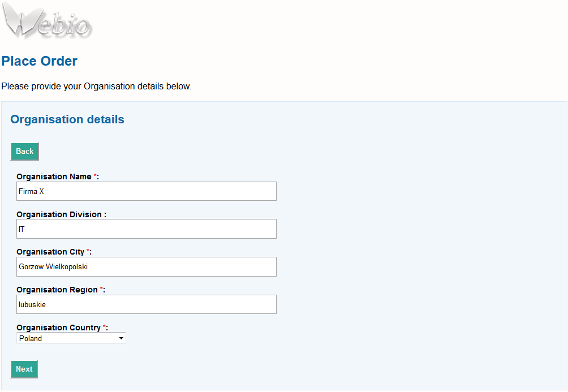This screenshot has height=392, width=568.
Task: Open the Organisation Country dropdown showing Poland
Action: (x=71, y=338)
